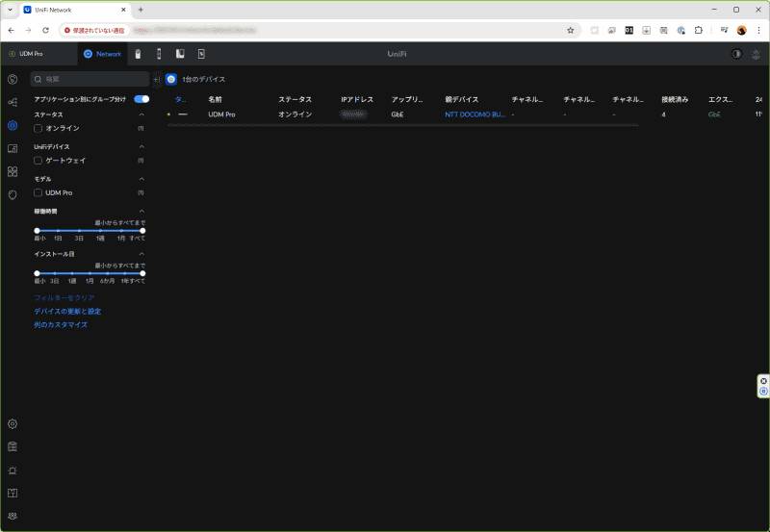Switch to the Protect camera app icon
Viewport: 770px width, 532px height.
[x=138, y=54]
